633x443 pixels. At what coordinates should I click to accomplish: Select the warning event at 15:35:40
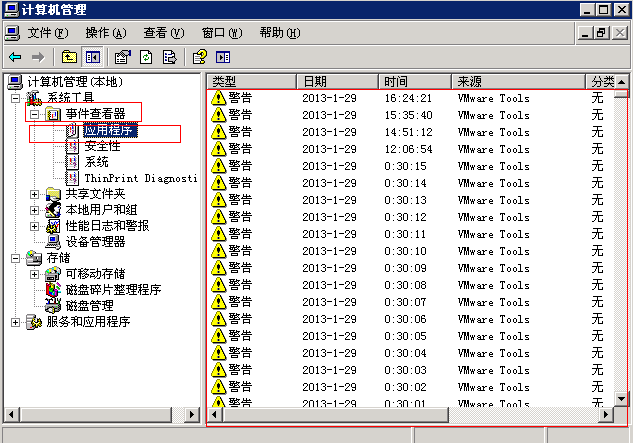(x=411, y=115)
